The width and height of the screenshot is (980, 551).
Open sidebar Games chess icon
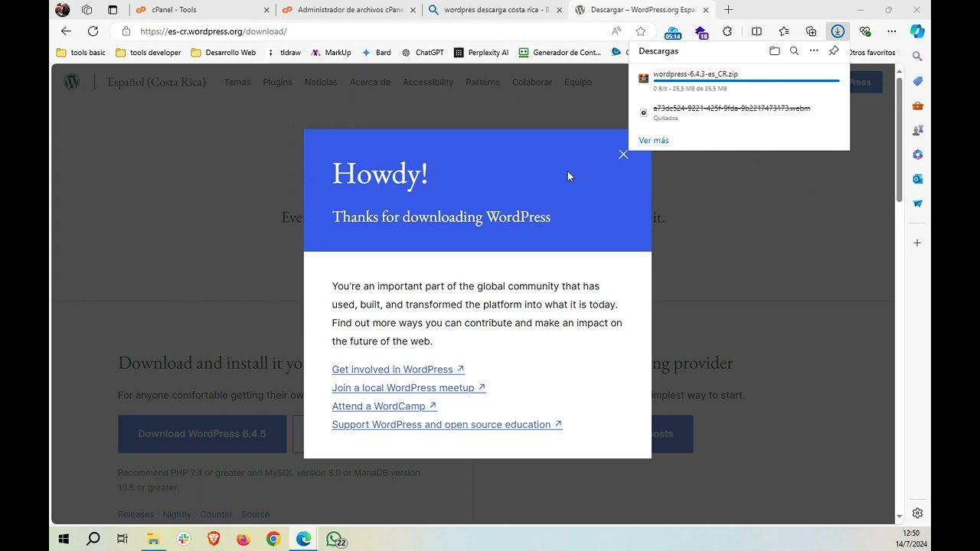[917, 130]
